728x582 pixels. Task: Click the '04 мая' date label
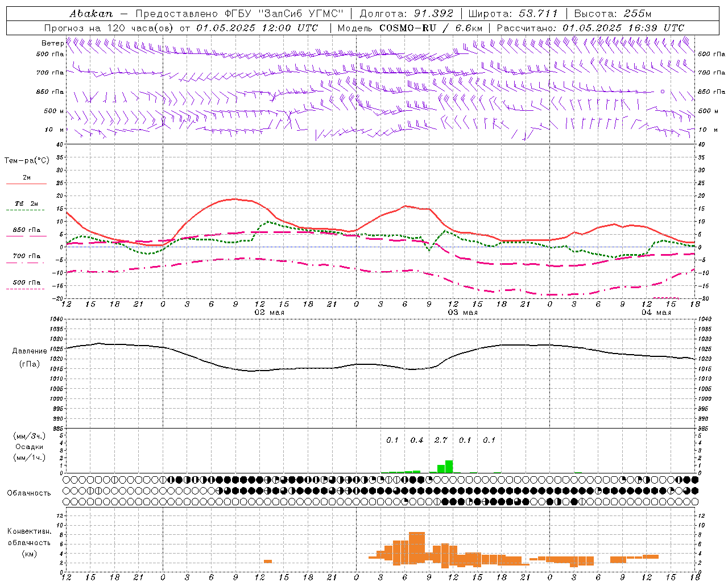point(656,313)
